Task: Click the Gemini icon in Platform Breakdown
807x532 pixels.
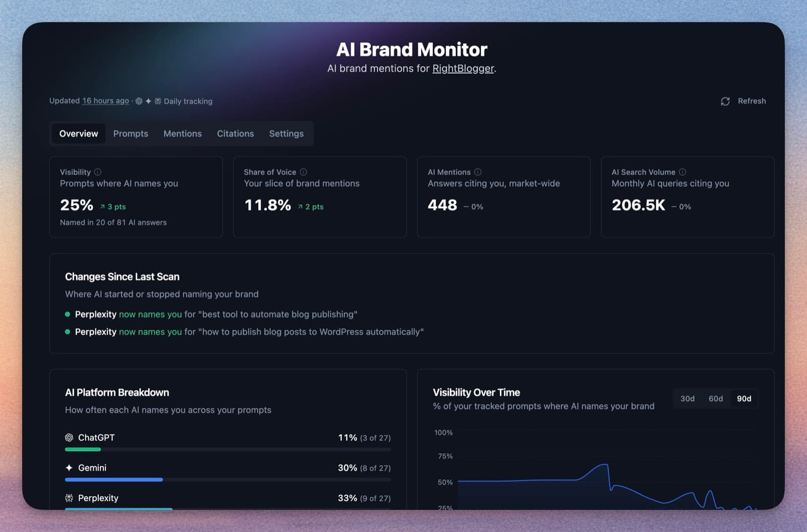Action: click(69, 468)
